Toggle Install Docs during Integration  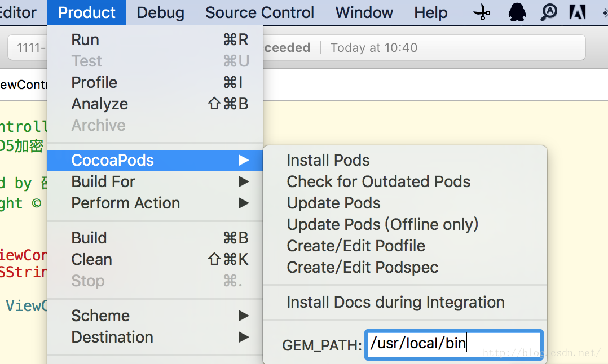(405, 302)
